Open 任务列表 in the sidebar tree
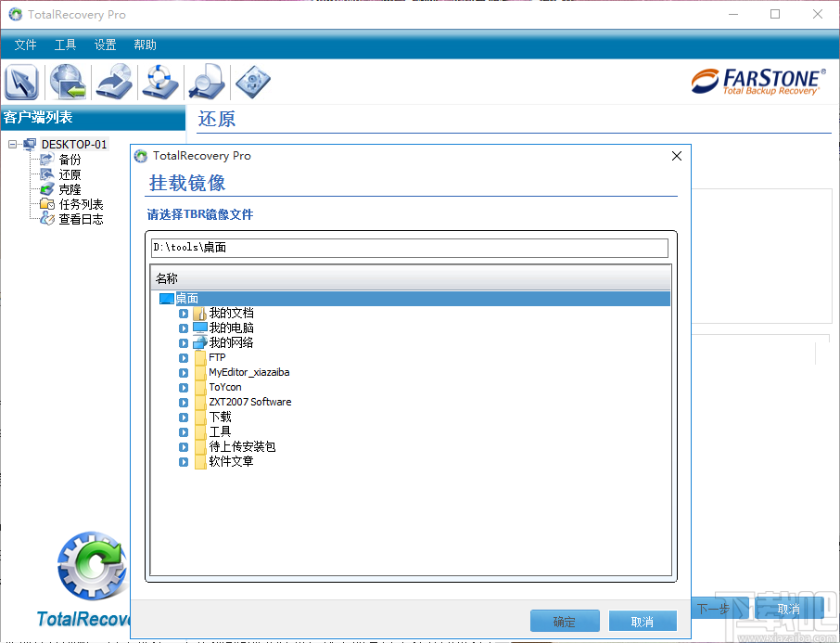Screen dimensions: 840x643 coord(80,203)
